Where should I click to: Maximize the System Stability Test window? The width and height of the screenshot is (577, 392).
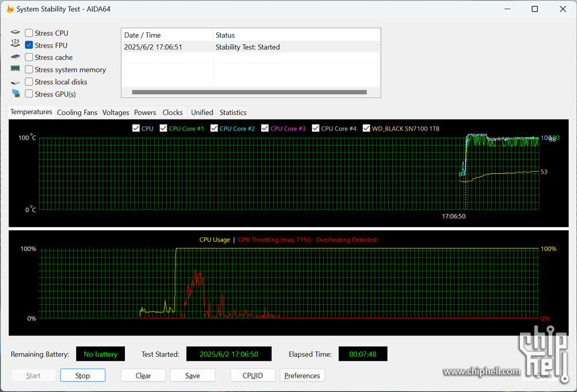pos(535,9)
